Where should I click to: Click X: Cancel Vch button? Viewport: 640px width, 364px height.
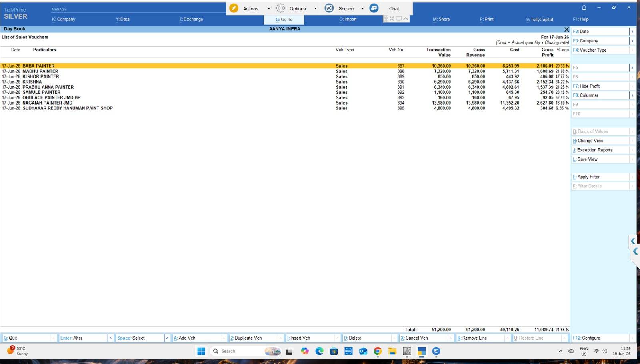[424, 338]
